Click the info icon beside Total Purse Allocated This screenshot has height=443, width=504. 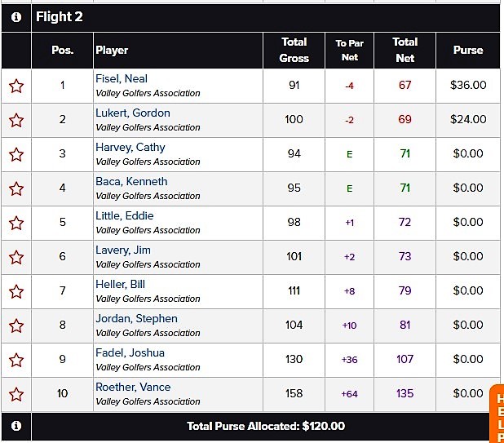pyautogui.click(x=16, y=426)
